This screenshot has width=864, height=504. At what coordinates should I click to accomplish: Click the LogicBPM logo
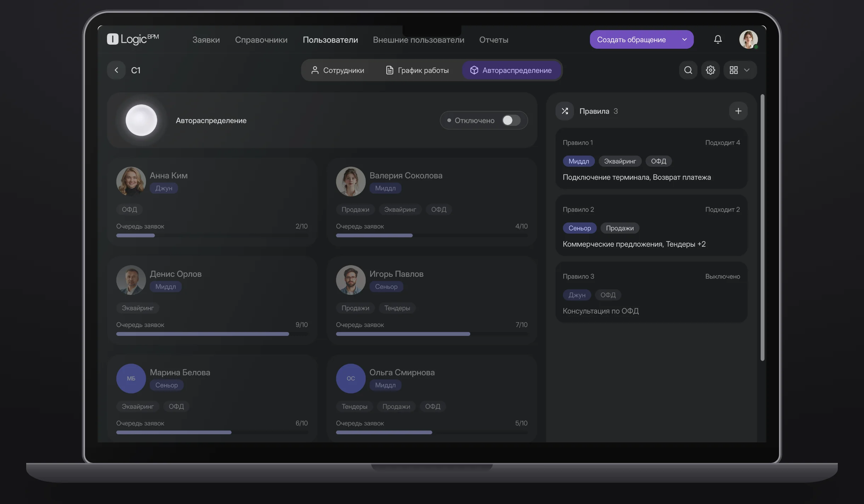(133, 39)
